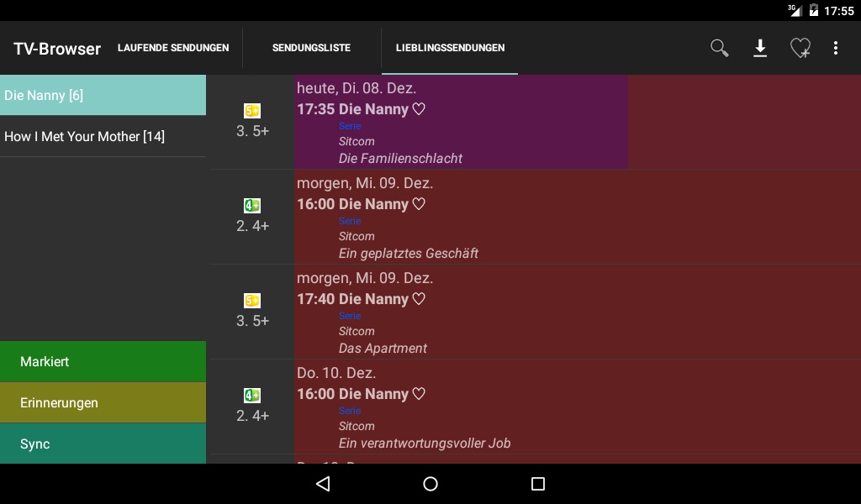The image size is (861, 504).
Task: Tap the Serie label under 17:35 Die Nanny
Action: click(x=350, y=126)
